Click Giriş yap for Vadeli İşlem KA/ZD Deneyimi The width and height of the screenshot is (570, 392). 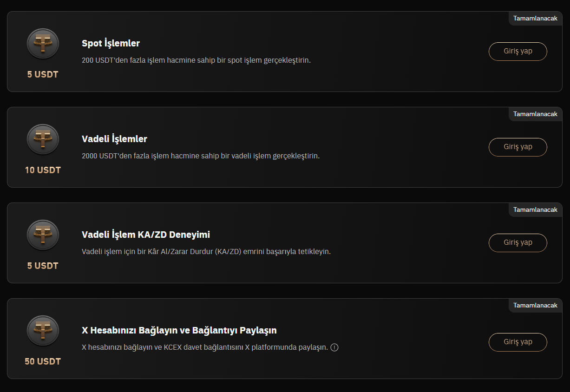pos(518,242)
